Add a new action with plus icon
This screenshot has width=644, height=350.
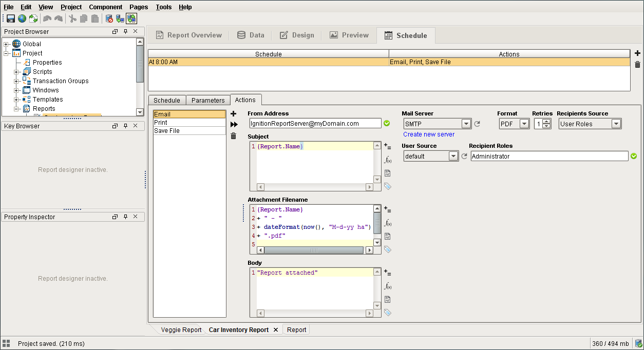point(233,113)
